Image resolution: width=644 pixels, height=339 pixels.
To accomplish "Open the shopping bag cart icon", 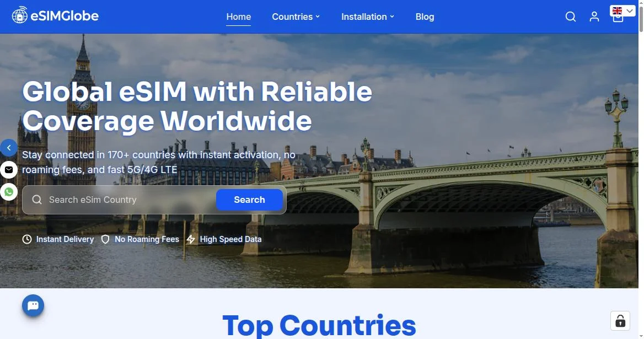I will click(x=618, y=19).
